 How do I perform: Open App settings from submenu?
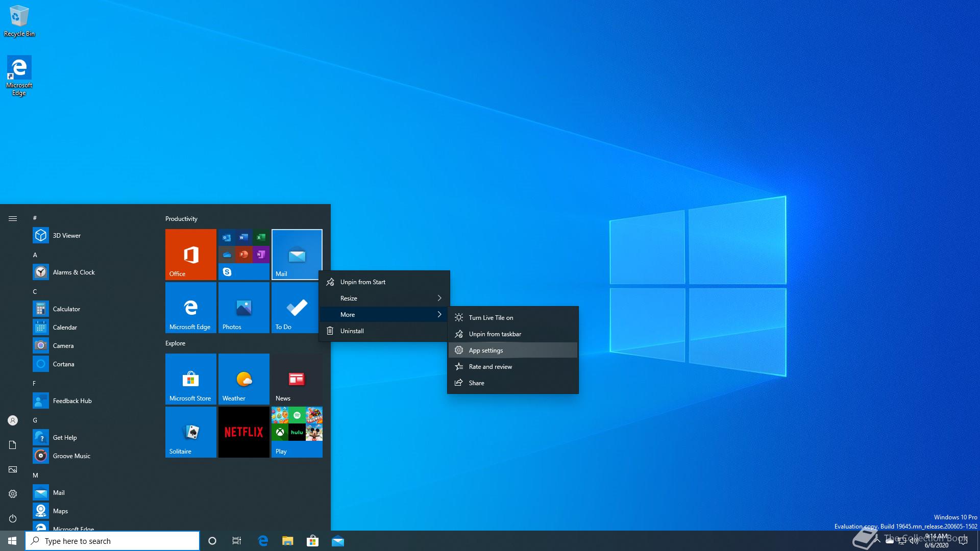(x=513, y=350)
